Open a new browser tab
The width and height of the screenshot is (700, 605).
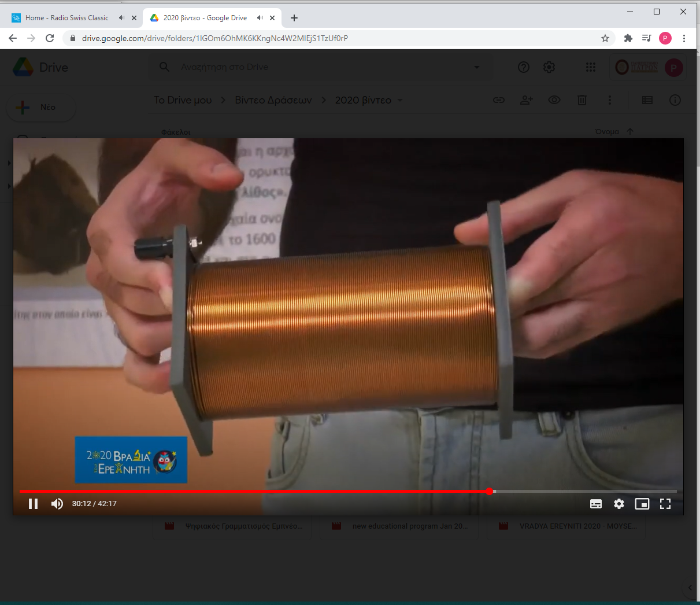tap(294, 18)
